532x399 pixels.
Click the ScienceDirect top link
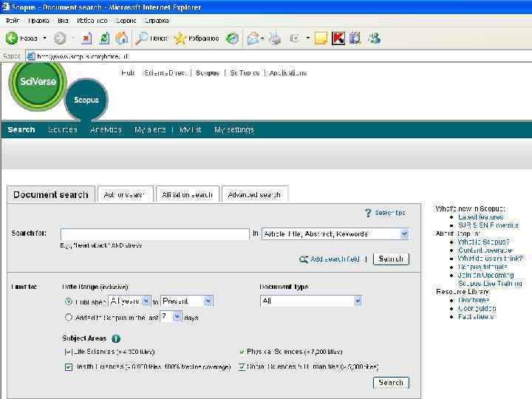pos(166,73)
